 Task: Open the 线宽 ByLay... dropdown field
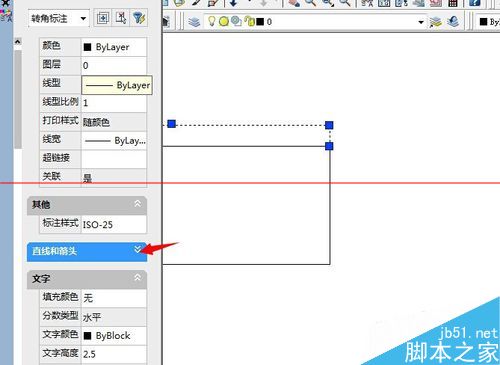click(x=114, y=140)
